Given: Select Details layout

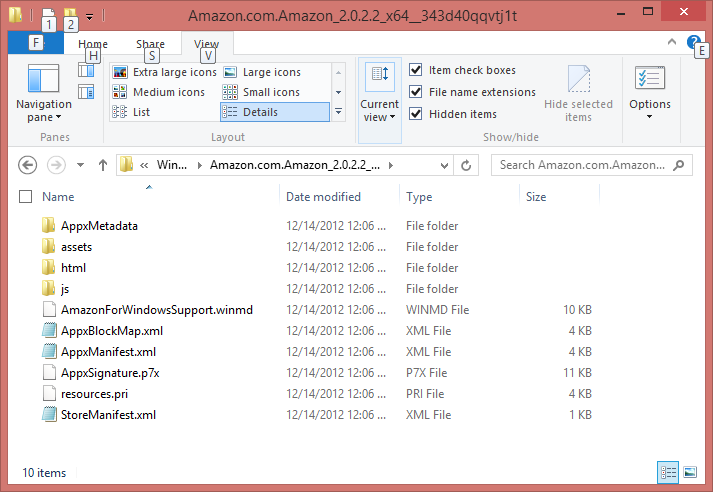Looking at the screenshot, I should [275, 112].
